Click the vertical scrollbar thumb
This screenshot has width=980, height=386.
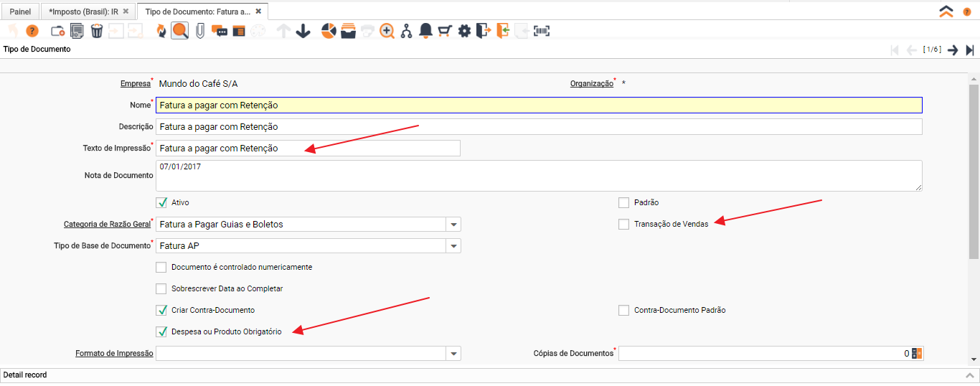[974, 171]
